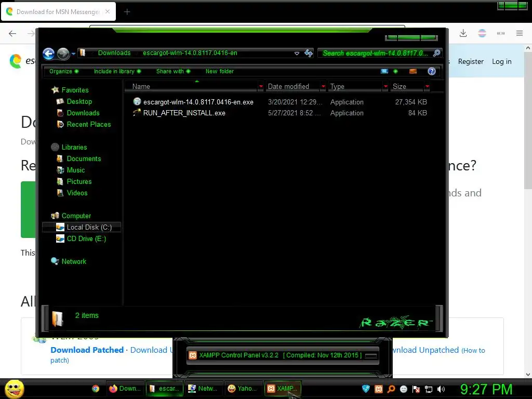Open the view options dropdown
This screenshot has height=399, width=532.
tap(395, 71)
